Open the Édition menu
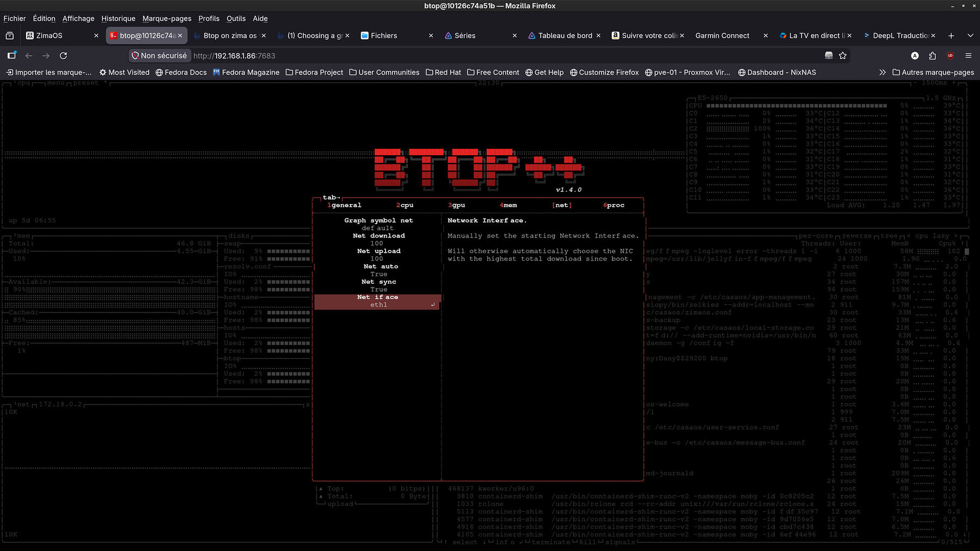The height and width of the screenshot is (551, 980). coord(44,19)
